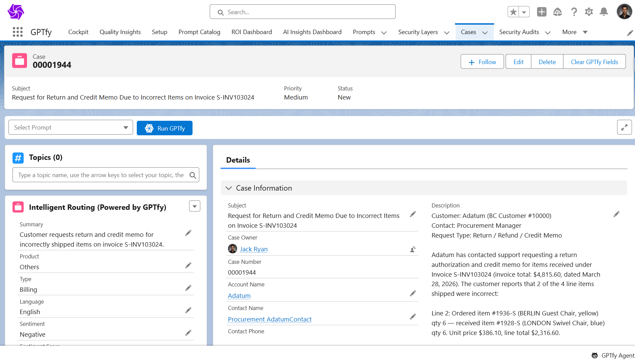Click the favorites star icon
Screen dimensions: 635x364
[x=513, y=12]
